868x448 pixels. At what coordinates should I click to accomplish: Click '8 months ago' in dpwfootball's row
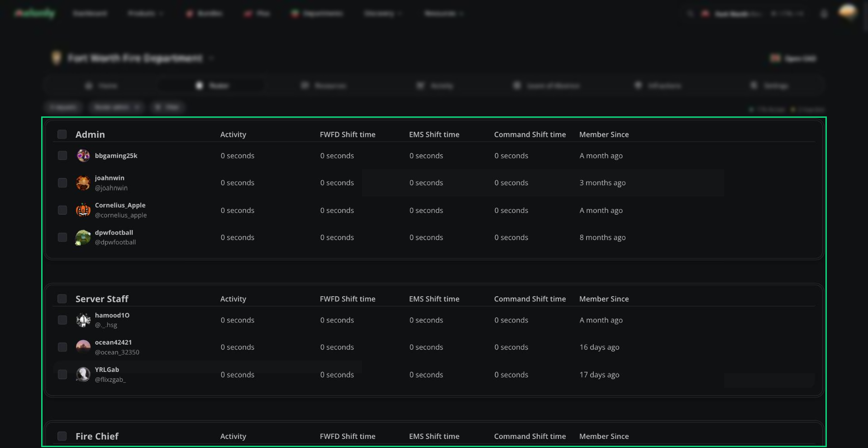[x=603, y=237]
